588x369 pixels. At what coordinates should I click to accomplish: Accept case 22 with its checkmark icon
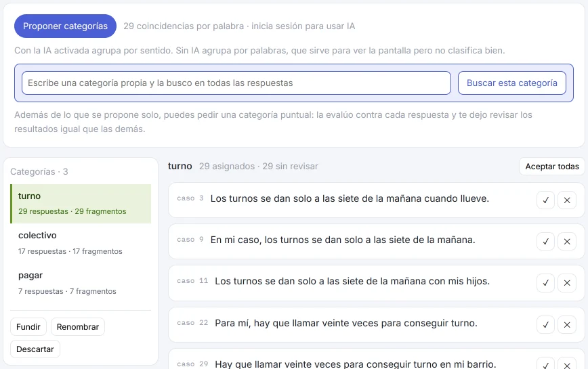(545, 324)
